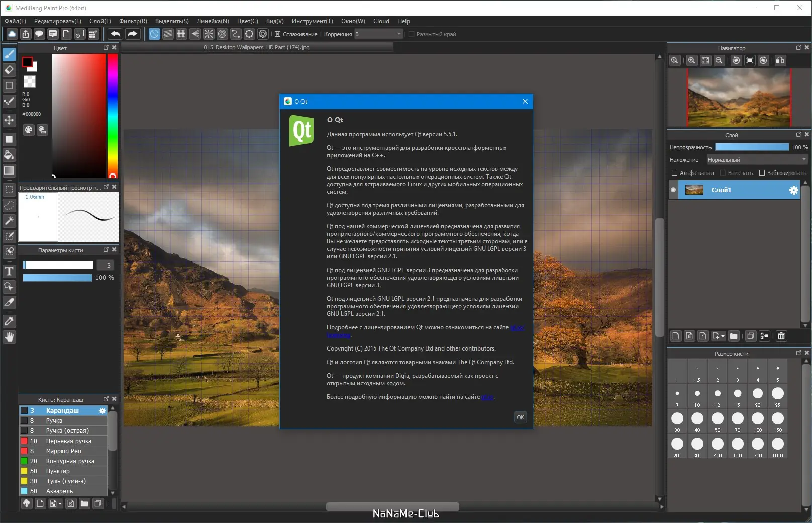Open settings gear for Слой1 layer
812x523 pixels.
click(x=793, y=190)
